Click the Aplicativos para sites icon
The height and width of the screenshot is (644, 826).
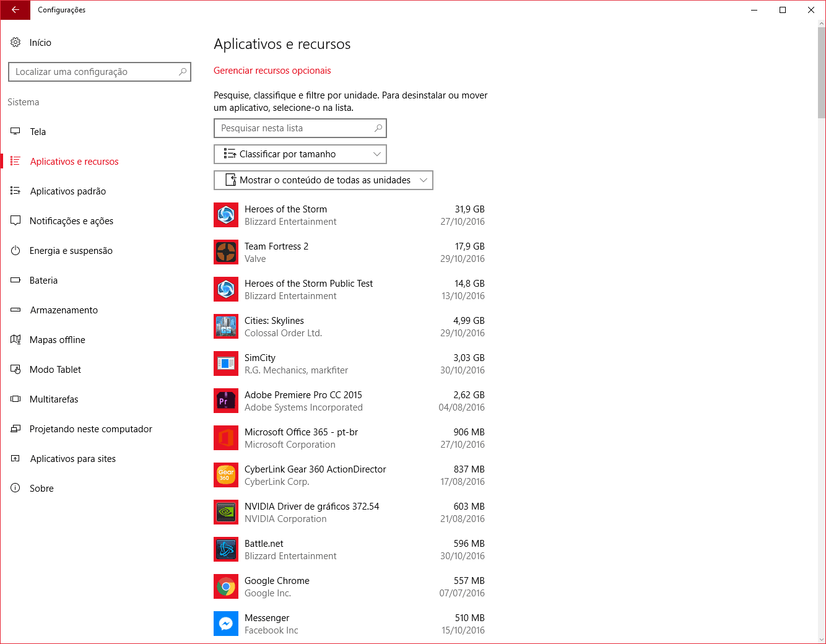coord(15,458)
